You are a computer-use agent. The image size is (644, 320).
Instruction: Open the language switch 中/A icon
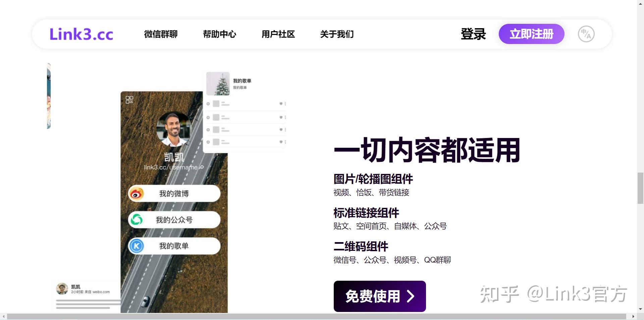[586, 34]
